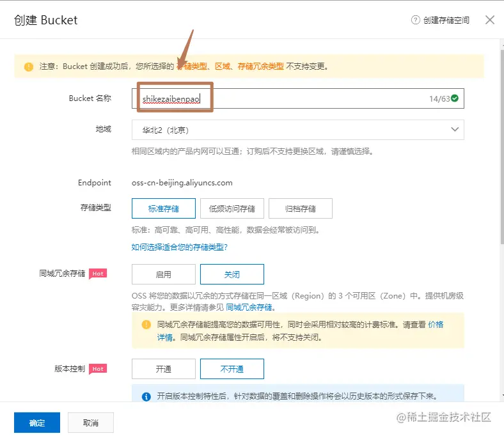The image size is (504, 436).
Task: Open the 地域 region dropdown
Action: 297,130
